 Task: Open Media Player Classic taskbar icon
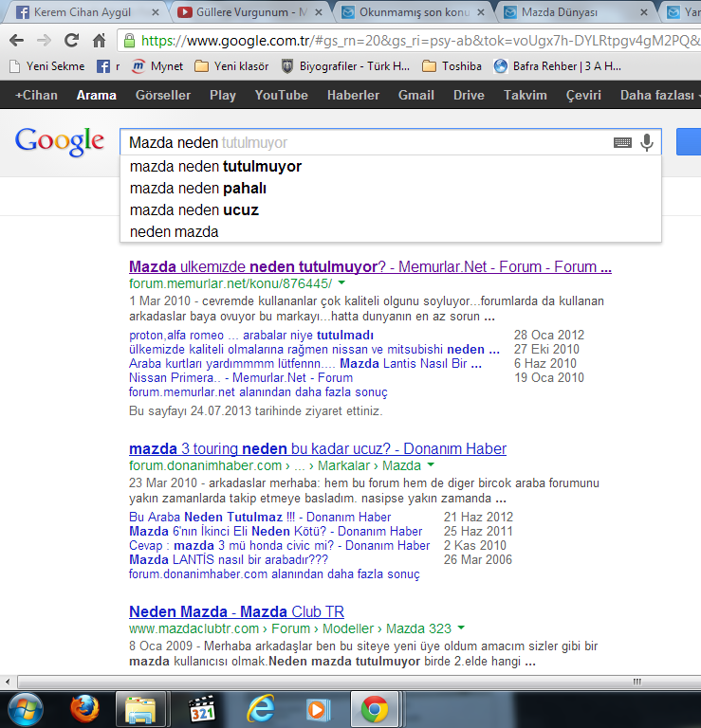[203, 710]
